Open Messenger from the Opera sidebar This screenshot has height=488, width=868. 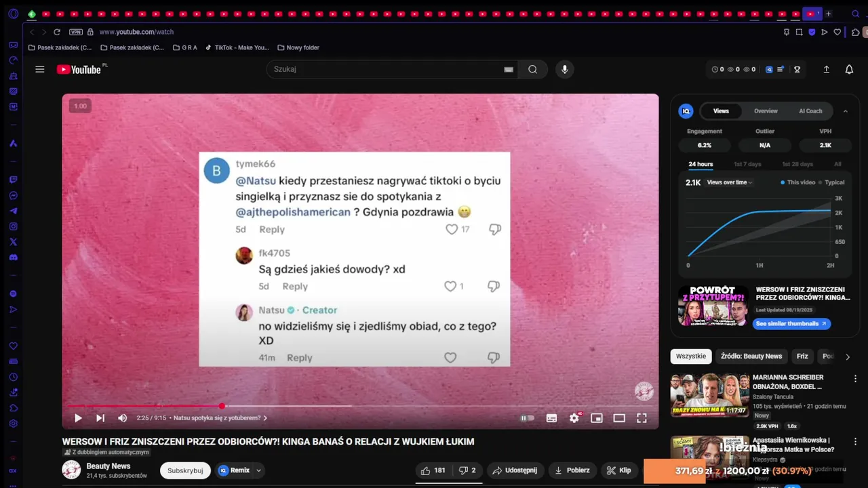tap(13, 195)
